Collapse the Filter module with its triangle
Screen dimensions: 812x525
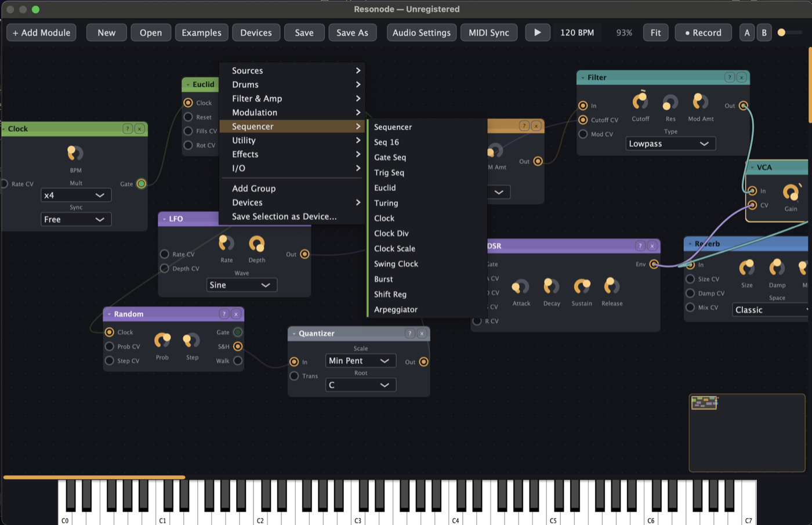point(583,78)
